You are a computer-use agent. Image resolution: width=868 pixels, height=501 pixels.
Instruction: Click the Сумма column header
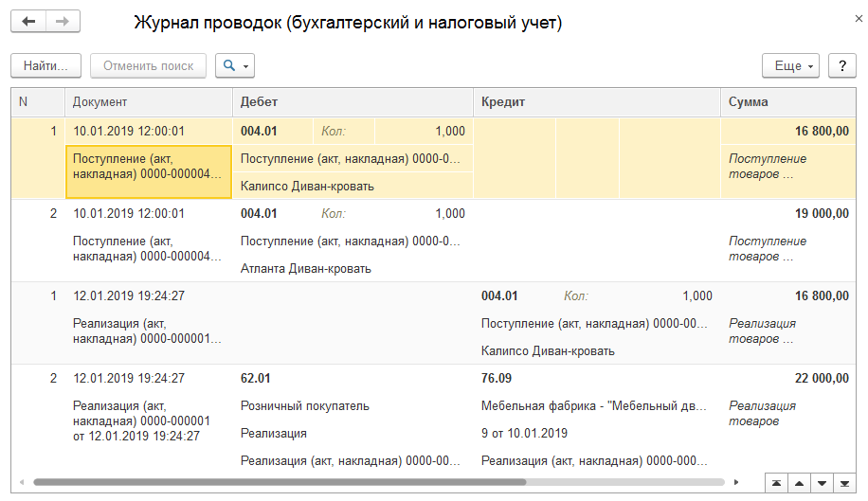tap(788, 101)
